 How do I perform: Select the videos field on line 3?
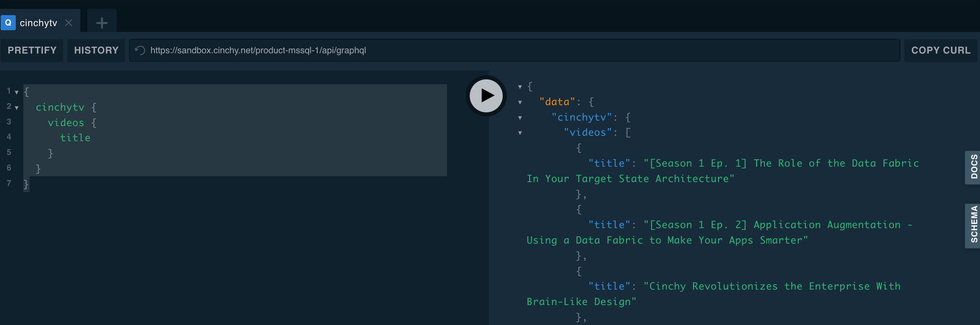(66, 122)
